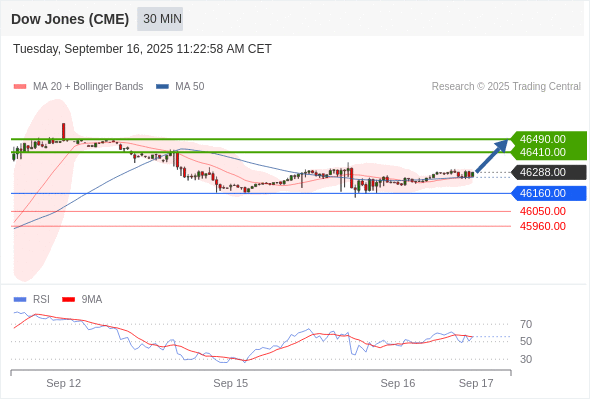Toggle the RSI legend label

tap(41, 300)
